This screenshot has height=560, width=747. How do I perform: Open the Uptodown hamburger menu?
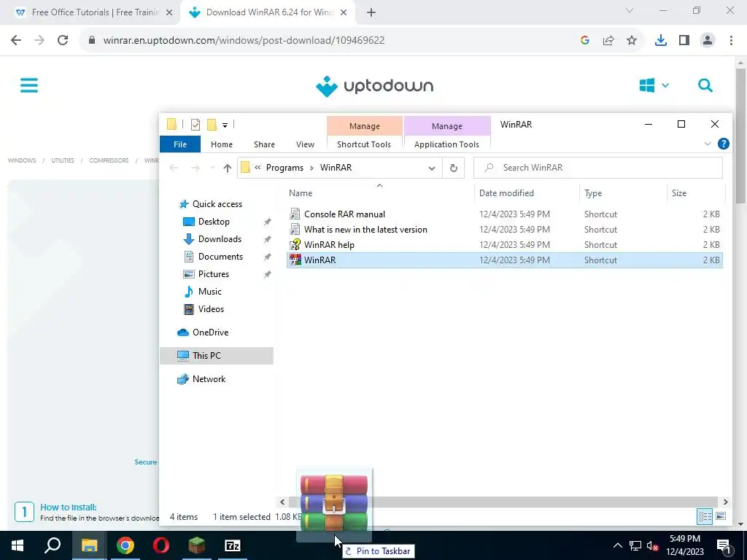[x=29, y=86]
